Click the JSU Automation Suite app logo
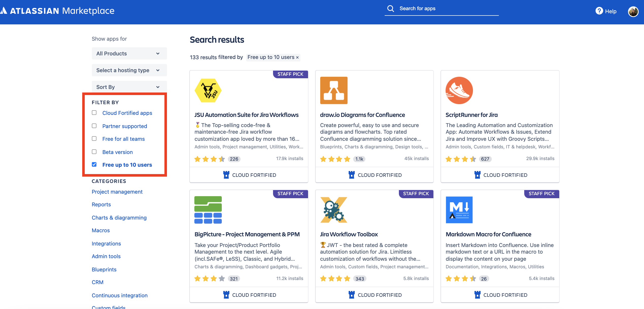This screenshot has height=309, width=644. tap(208, 90)
